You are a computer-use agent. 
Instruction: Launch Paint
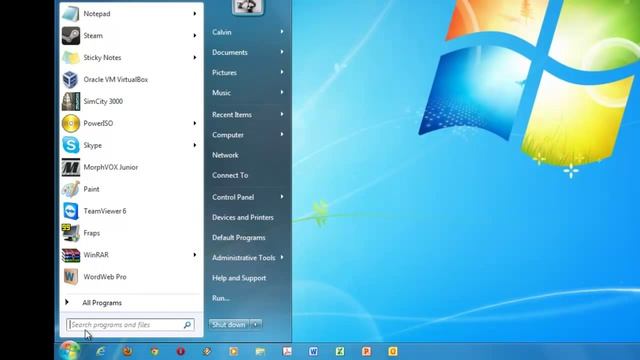pos(131,189)
